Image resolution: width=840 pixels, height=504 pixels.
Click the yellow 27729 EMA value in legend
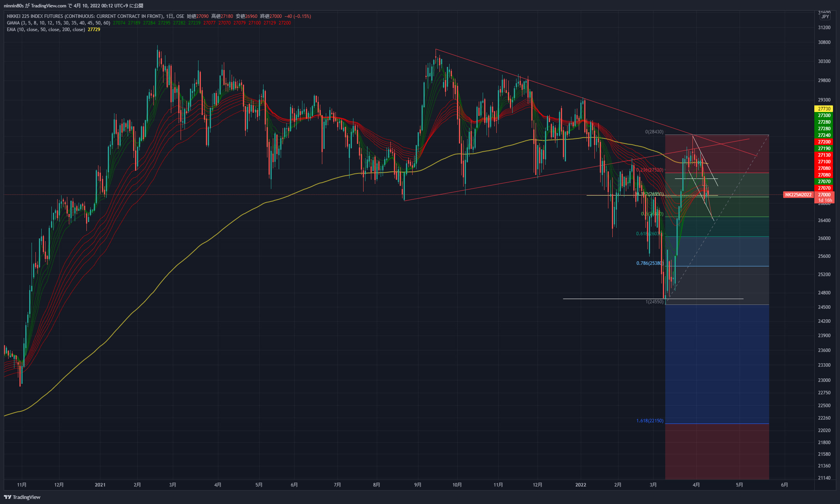point(94,30)
